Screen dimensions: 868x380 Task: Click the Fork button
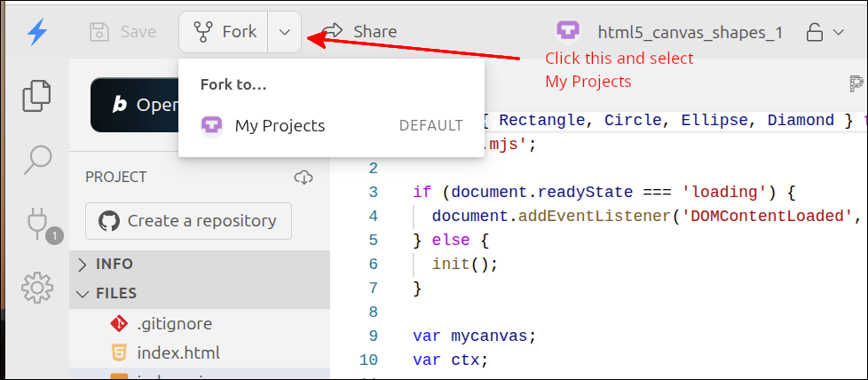point(225,32)
